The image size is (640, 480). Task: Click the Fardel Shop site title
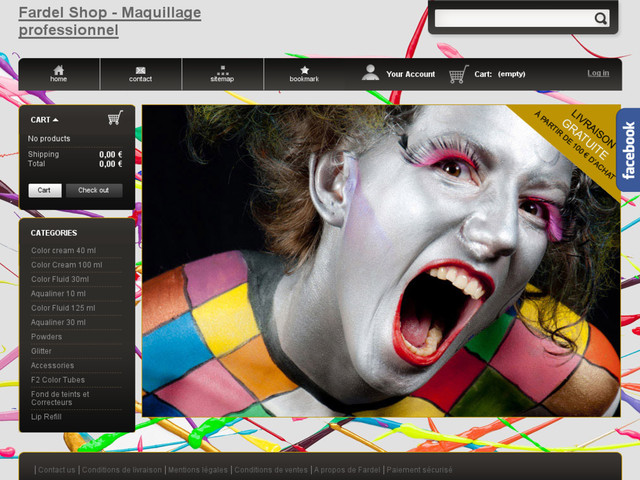pyautogui.click(x=109, y=21)
